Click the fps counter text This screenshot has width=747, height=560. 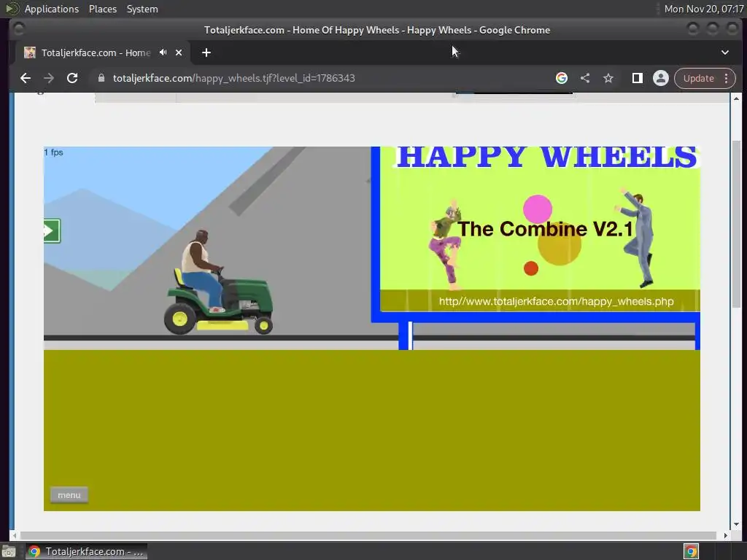click(x=53, y=152)
